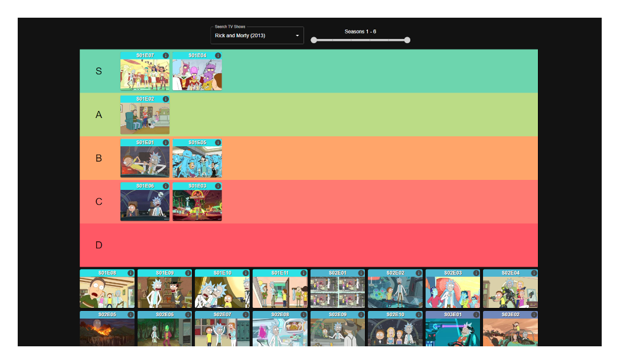The width and height of the screenshot is (620, 364).
Task: Select the S02E04 episode thumbnail
Action: pos(510,292)
